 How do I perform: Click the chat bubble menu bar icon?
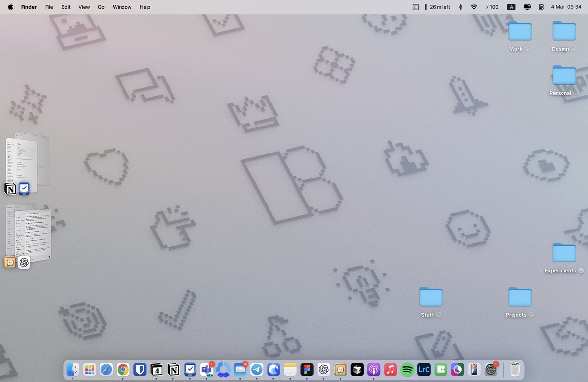click(416, 7)
